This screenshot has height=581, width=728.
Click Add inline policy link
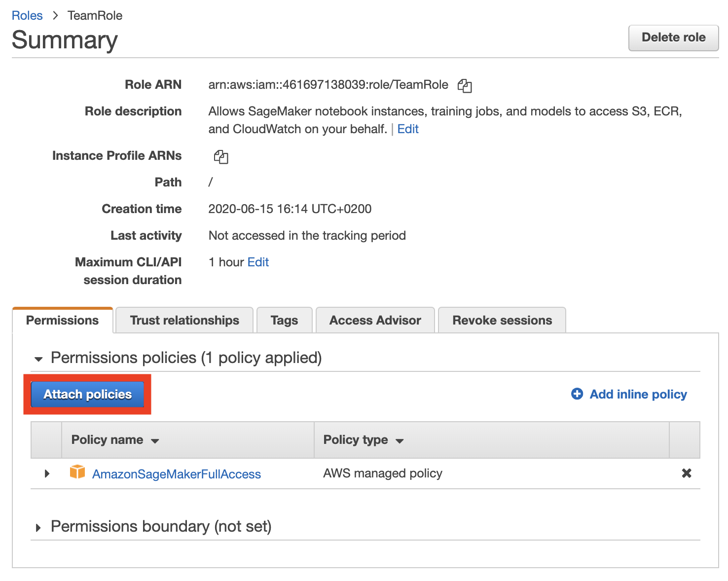point(638,394)
